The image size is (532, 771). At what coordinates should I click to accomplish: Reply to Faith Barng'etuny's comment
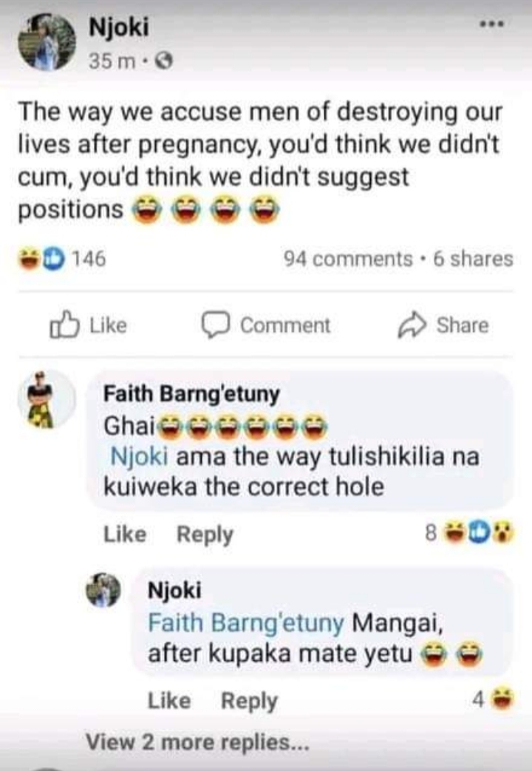(205, 534)
